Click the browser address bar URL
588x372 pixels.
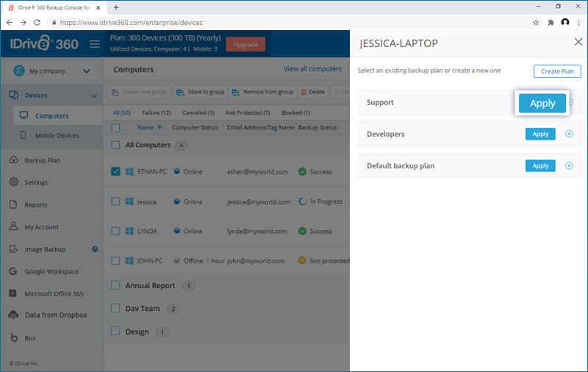pyautogui.click(x=132, y=23)
